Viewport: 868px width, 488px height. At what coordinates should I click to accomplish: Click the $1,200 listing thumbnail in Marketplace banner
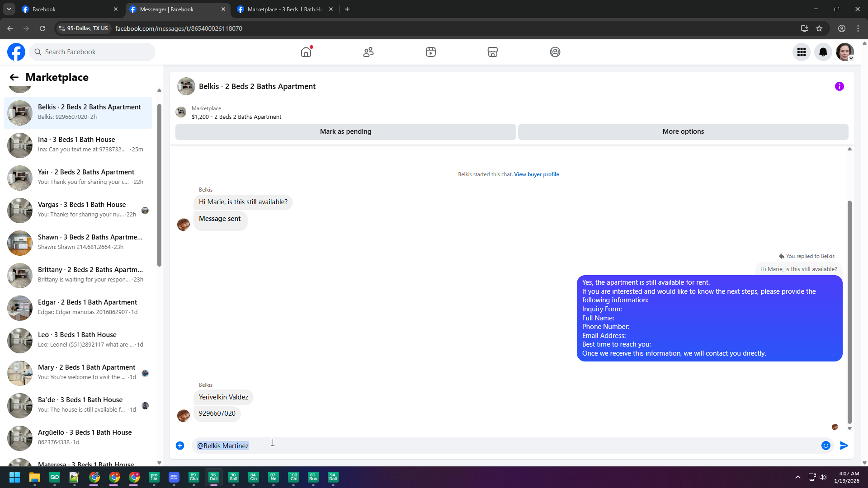(x=181, y=112)
